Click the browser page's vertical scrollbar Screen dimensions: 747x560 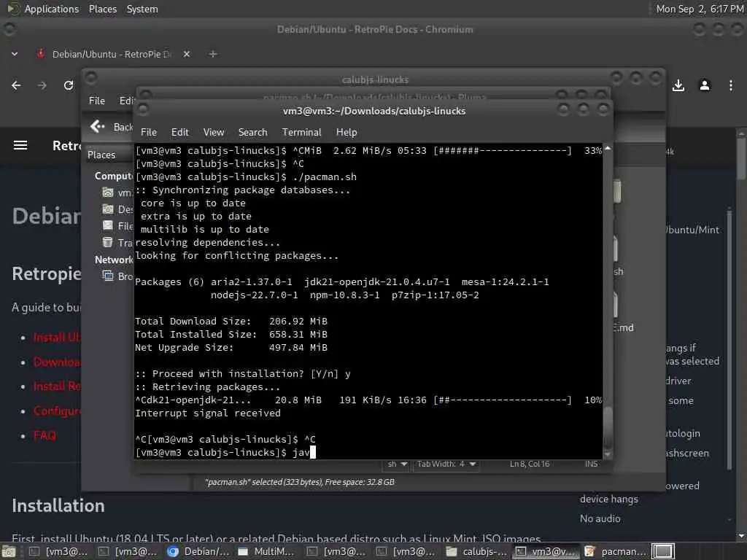[x=741, y=157]
